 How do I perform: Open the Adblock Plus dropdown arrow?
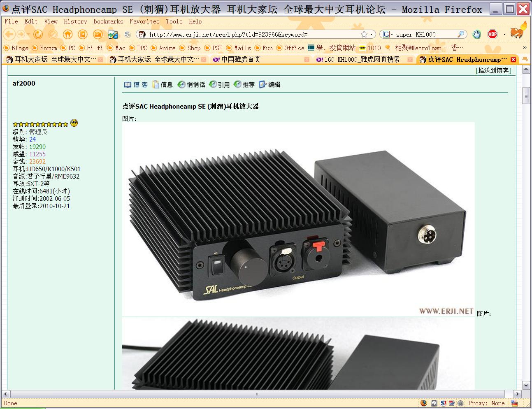pos(504,35)
